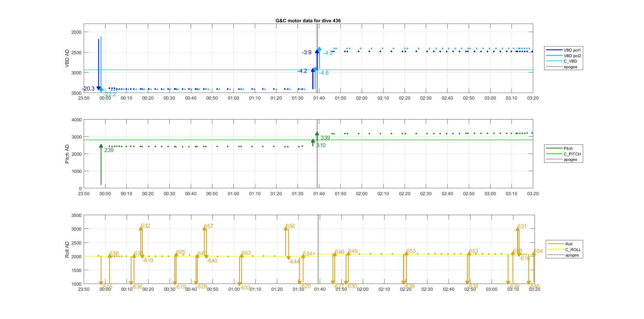Click the '-22.2' VBD data label

pyautogui.click(x=110, y=94)
